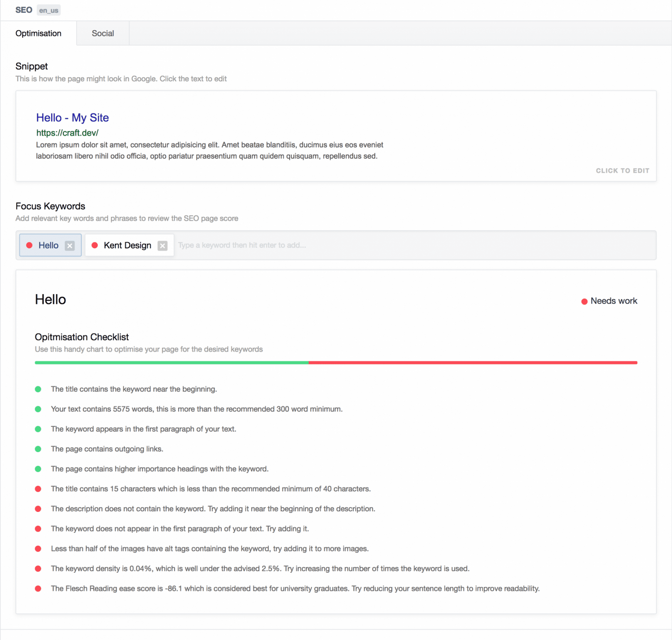Click the optimisation checklist progress bar
This screenshot has width=672, height=640.
pos(336,363)
